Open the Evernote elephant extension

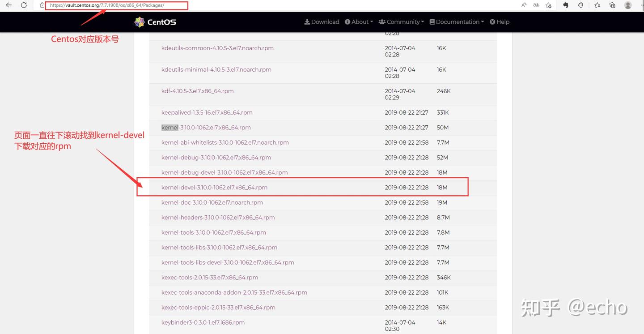coord(566,5)
